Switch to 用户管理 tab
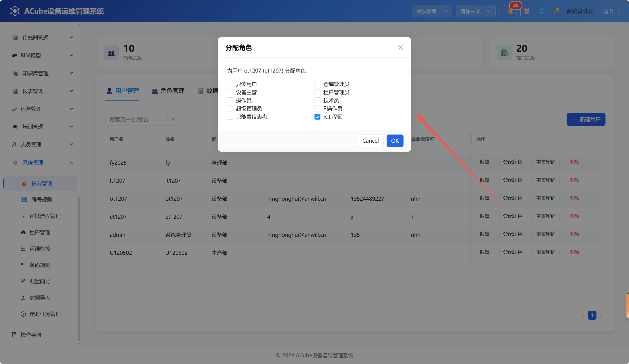This screenshot has width=629, height=364. (122, 91)
